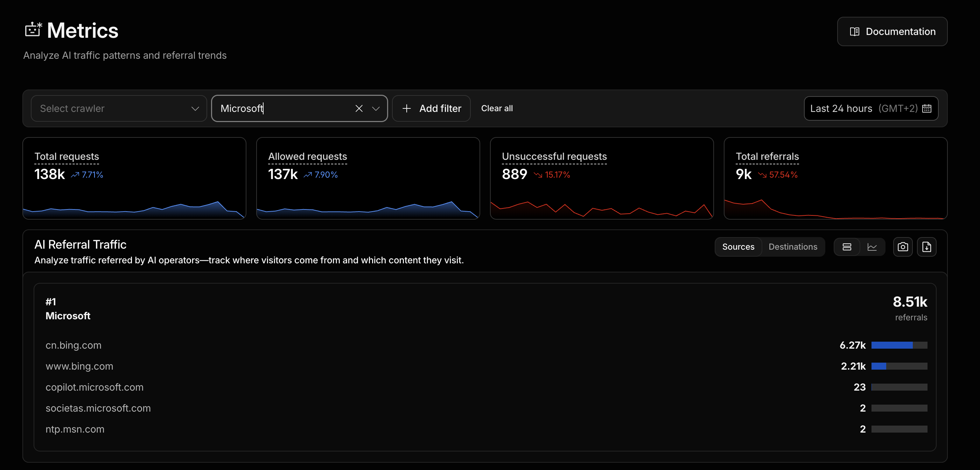Select the societas.microsoft.com source row
Screen dimensions: 980x470
[x=486, y=408]
